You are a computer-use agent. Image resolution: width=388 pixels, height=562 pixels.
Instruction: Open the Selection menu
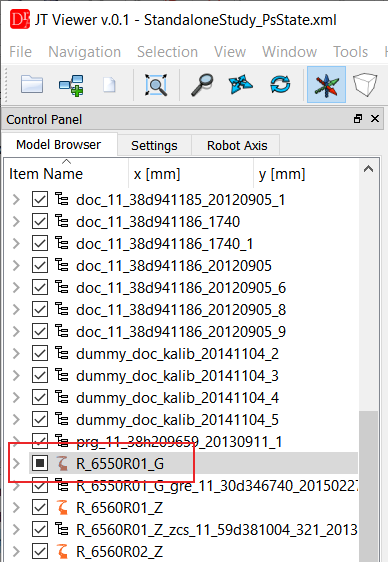(167, 52)
